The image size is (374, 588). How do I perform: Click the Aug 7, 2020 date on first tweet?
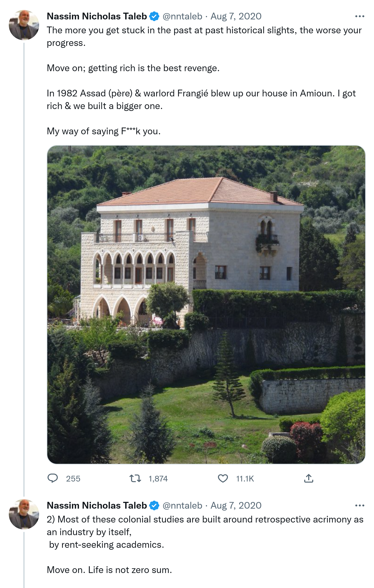[x=236, y=16]
